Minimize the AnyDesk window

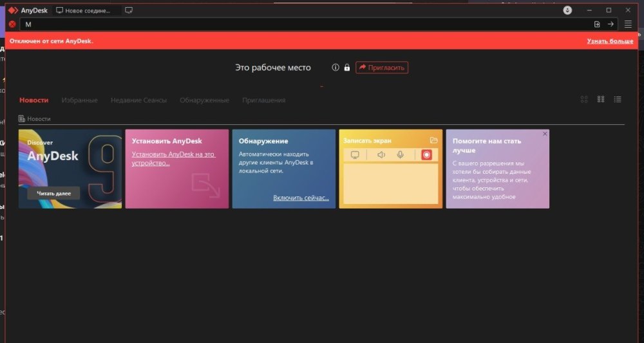click(590, 10)
